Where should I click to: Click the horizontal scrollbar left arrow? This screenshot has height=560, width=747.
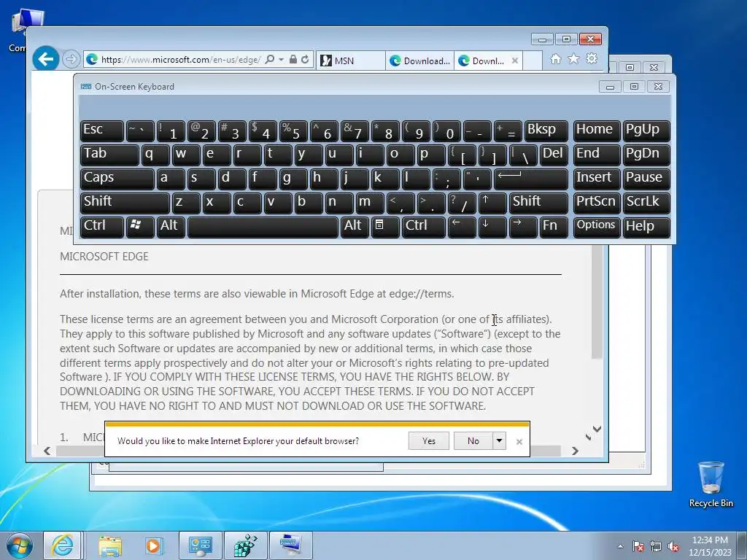pyautogui.click(x=47, y=451)
